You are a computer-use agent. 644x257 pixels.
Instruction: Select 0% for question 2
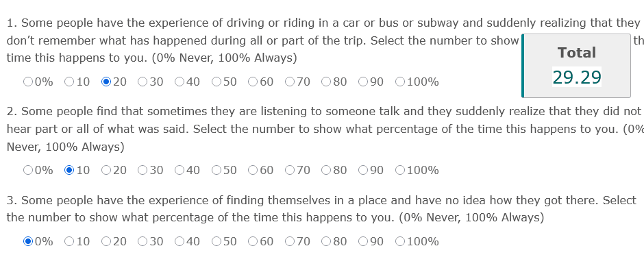pyautogui.click(x=28, y=170)
